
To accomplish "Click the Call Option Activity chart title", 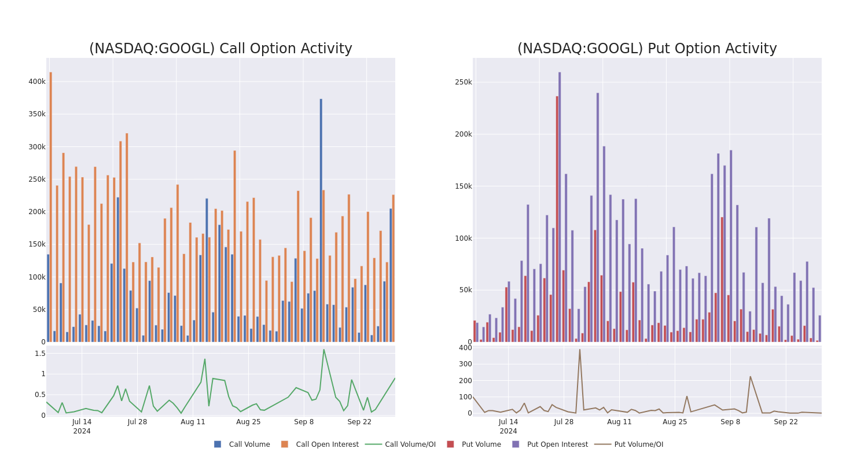I will click(220, 49).
